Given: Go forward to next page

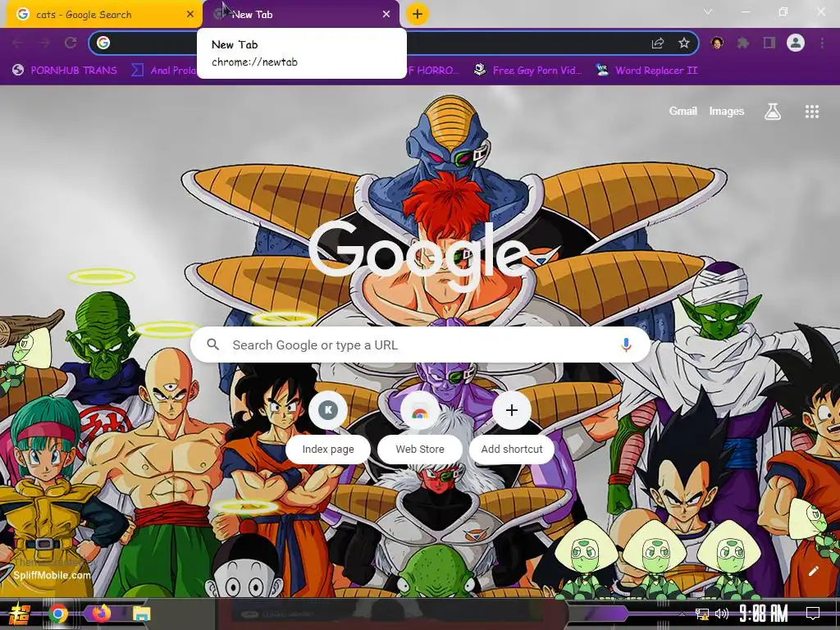Looking at the screenshot, I should coord(44,43).
